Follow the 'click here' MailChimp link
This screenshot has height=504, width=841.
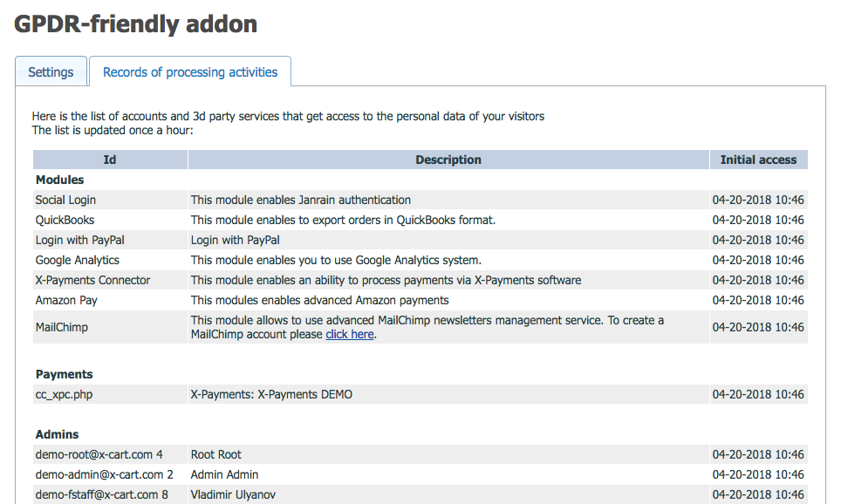point(350,334)
